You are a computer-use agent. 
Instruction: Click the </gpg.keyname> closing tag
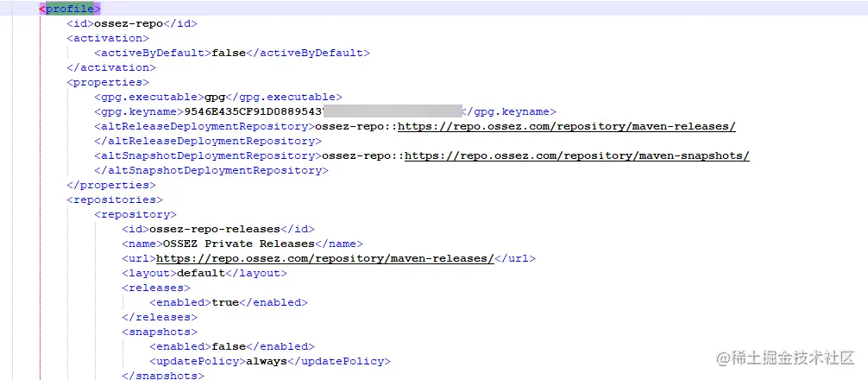509,112
